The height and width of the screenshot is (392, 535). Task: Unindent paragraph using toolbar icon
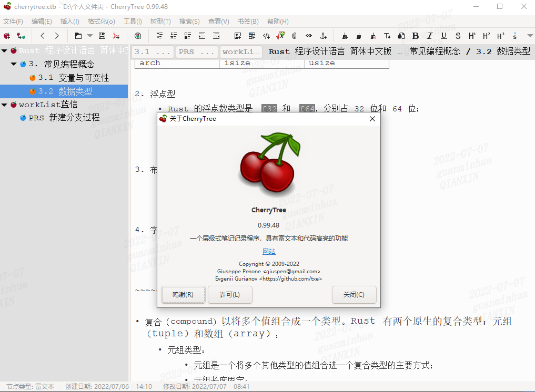tap(216, 36)
